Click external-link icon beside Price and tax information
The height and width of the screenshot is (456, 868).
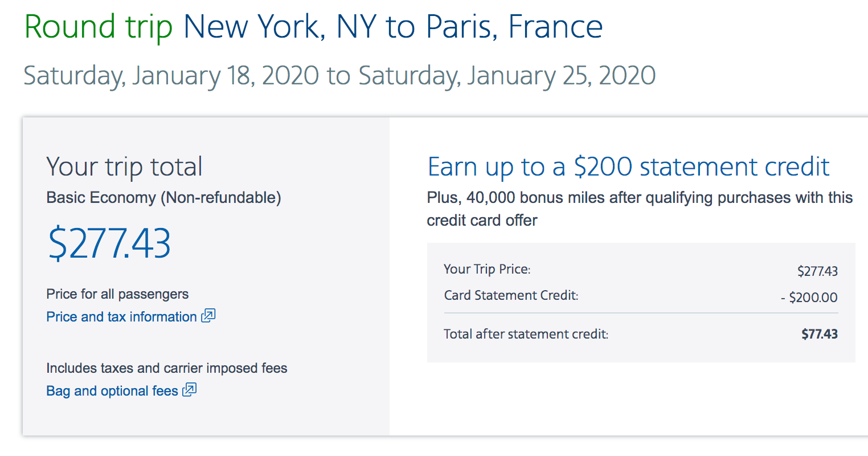point(208,316)
